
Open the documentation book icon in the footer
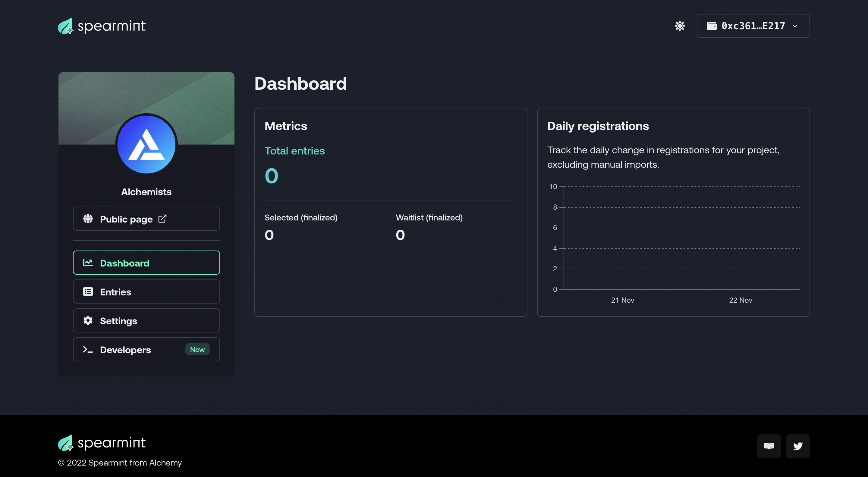tap(769, 446)
